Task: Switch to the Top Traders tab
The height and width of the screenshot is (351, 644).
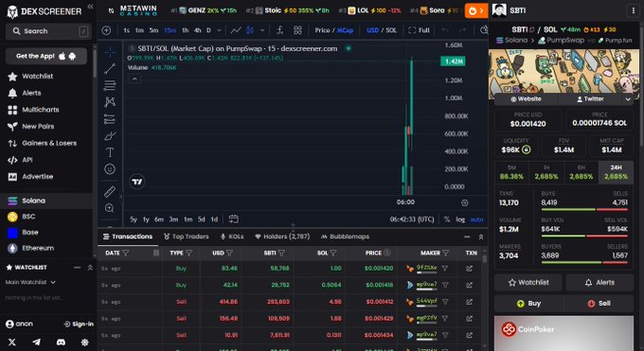Action: point(186,237)
